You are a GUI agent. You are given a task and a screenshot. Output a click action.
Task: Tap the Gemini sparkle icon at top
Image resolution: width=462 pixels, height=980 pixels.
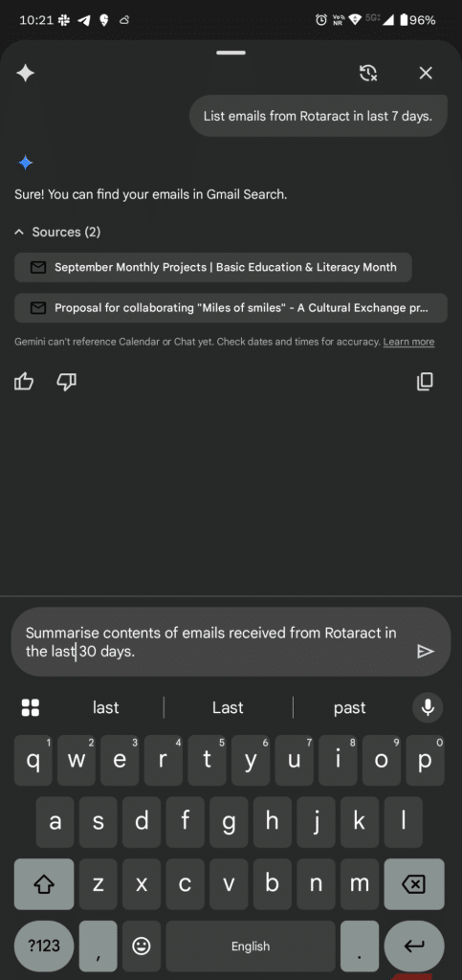pyautogui.click(x=26, y=73)
